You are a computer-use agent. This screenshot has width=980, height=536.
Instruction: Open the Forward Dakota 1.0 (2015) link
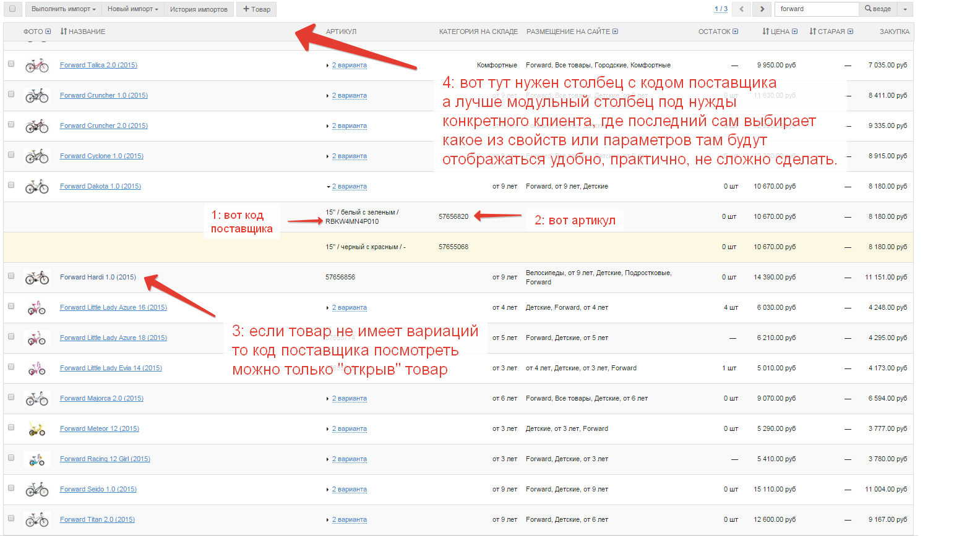point(100,187)
